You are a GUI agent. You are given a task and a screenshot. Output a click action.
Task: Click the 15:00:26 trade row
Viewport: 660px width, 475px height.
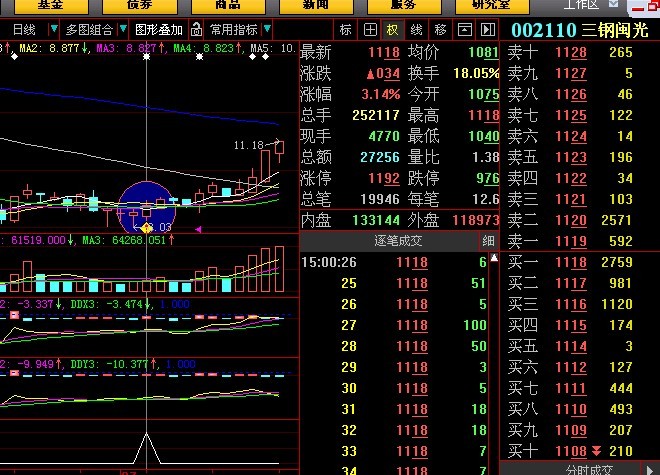pos(394,262)
